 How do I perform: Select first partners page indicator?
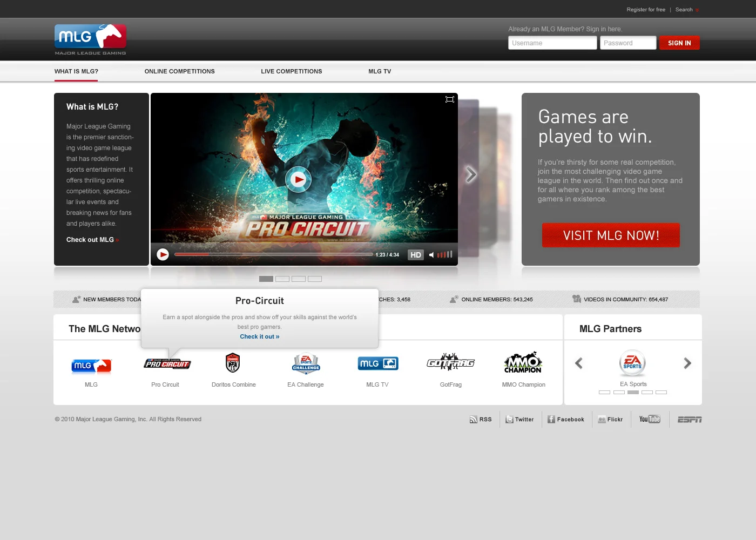(605, 393)
